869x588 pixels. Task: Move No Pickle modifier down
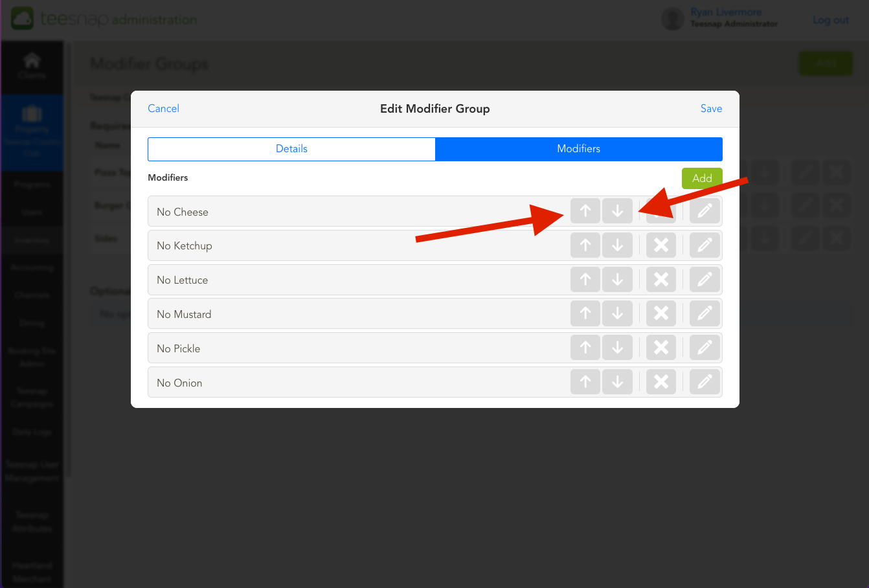coord(618,348)
